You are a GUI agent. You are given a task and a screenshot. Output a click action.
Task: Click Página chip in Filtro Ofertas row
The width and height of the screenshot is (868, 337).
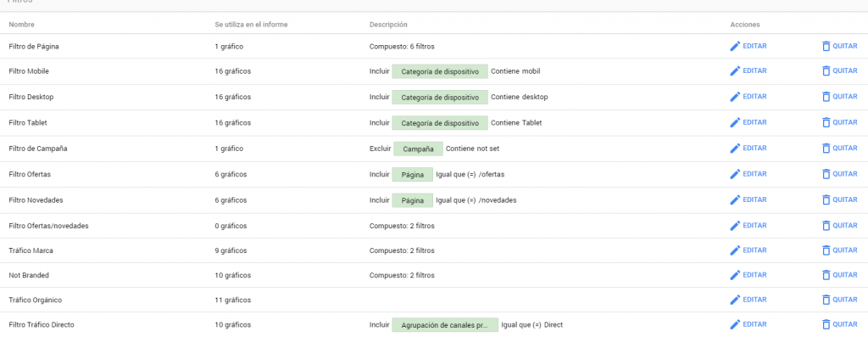pyautogui.click(x=413, y=175)
